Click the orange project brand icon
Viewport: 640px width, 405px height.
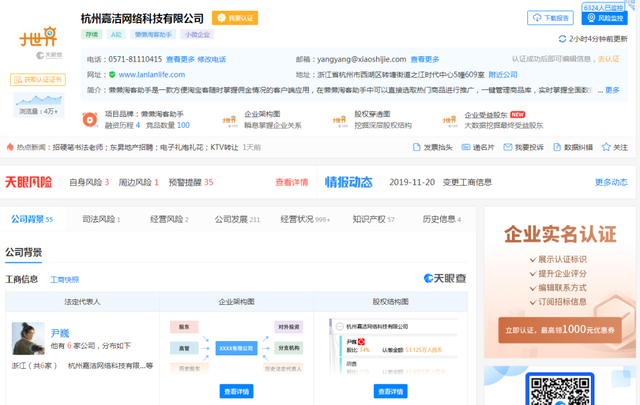[x=90, y=120]
